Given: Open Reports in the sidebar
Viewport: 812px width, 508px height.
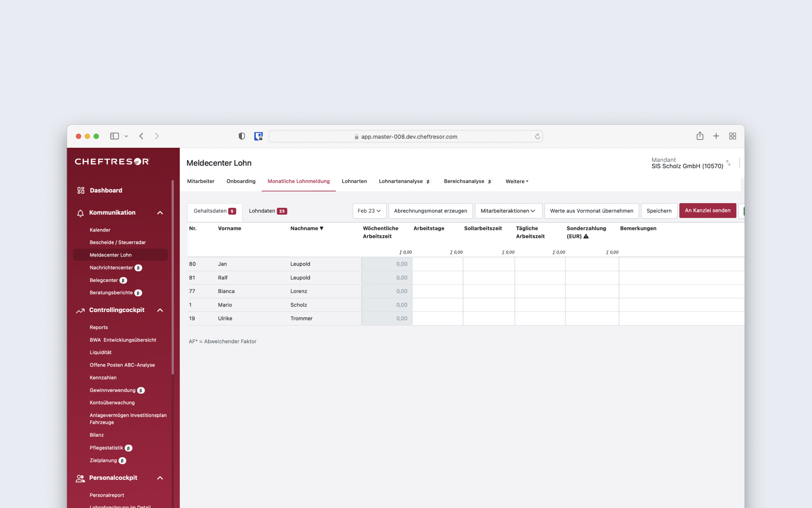Looking at the screenshot, I should pos(99,328).
